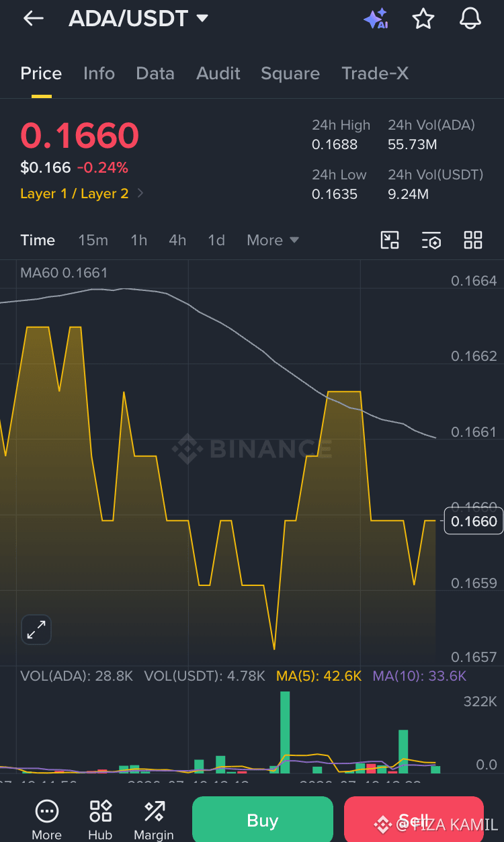Select the 1d chart interval
Viewport: 504px width, 842px height.
pyautogui.click(x=216, y=240)
